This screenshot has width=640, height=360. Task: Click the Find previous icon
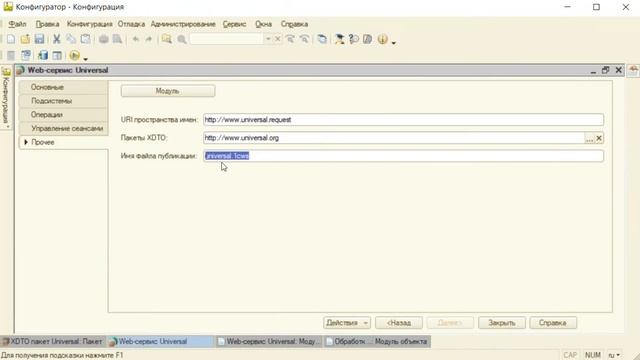(x=304, y=39)
